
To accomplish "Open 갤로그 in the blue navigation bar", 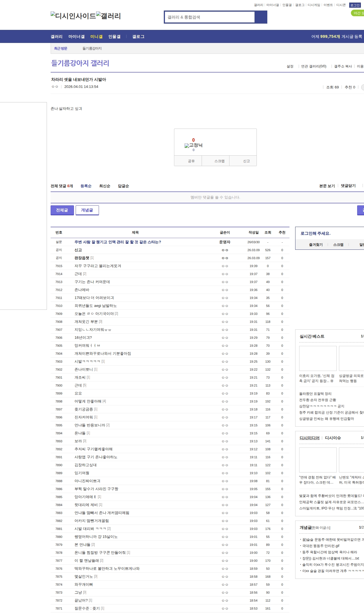I will click(x=138, y=37).
